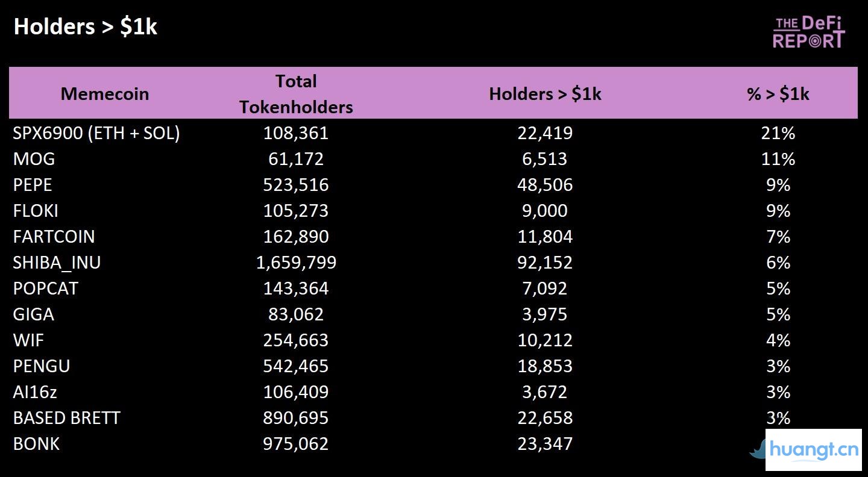Select the BASED BRETT row label
The image size is (868, 477).
click(x=67, y=418)
